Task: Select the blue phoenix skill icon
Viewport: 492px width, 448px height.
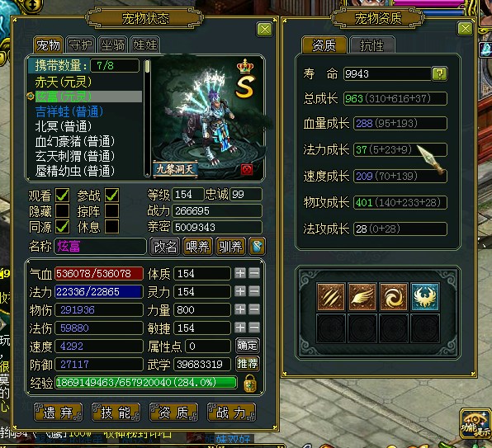Action: point(425,296)
